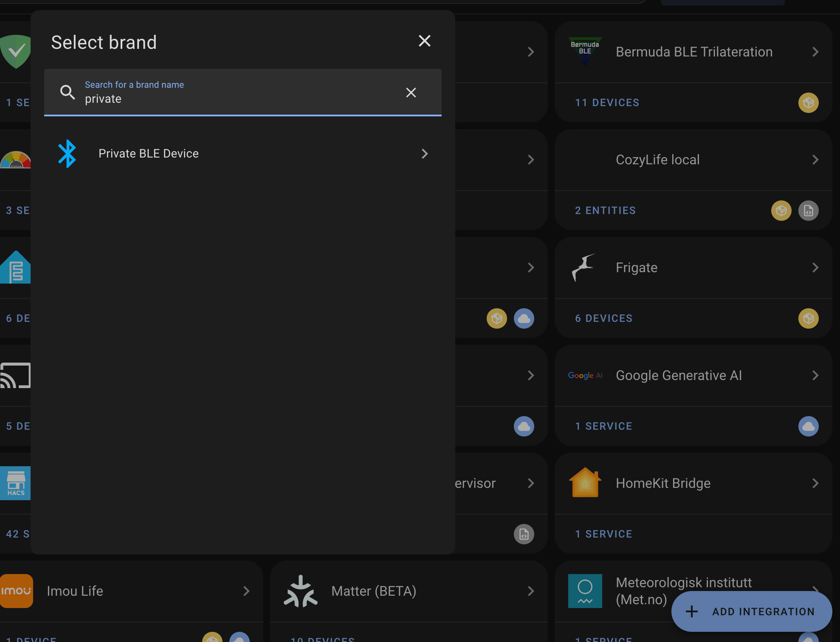Expand Matter (BETA) chevron
The height and width of the screenshot is (642, 840).
click(x=530, y=591)
